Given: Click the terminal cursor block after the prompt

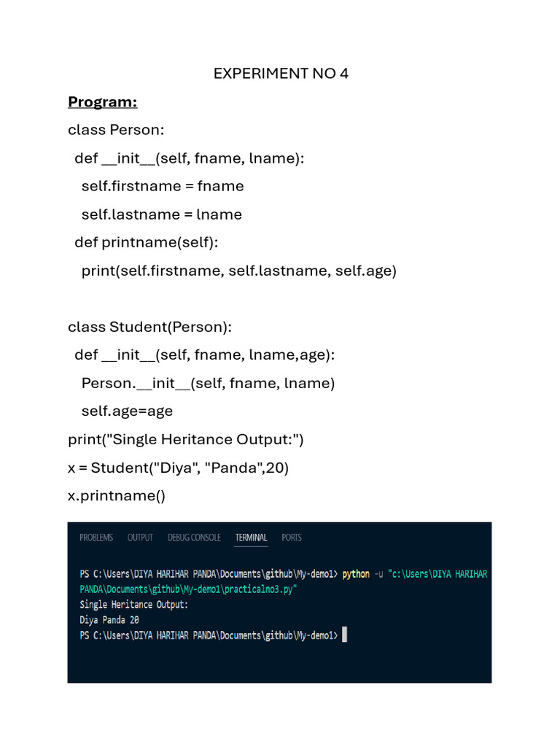Looking at the screenshot, I should coord(344,635).
